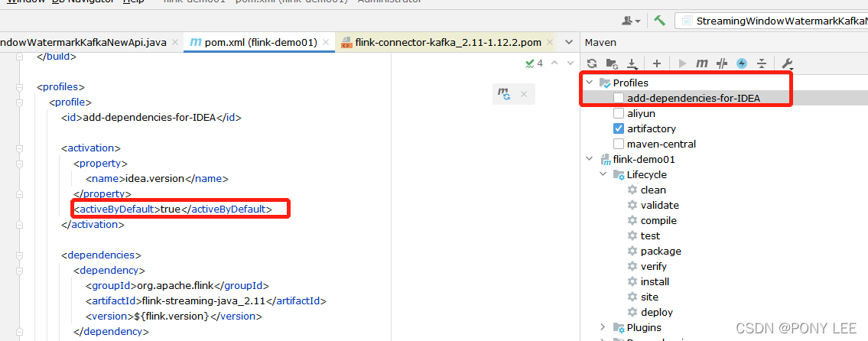Select Lifecycle folder icon
This screenshot has width=868, height=341.
click(x=619, y=175)
